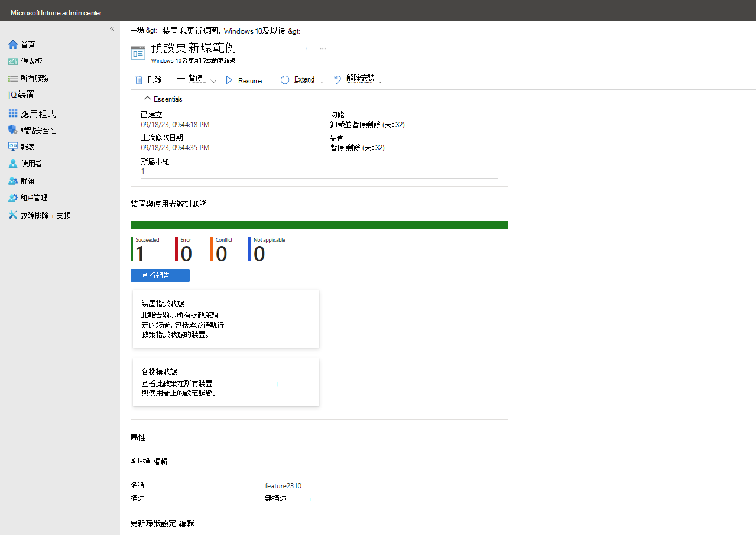Screen dimensions: 756x535
Task: Collapse the Essentials section chevron
Action: 148,99
